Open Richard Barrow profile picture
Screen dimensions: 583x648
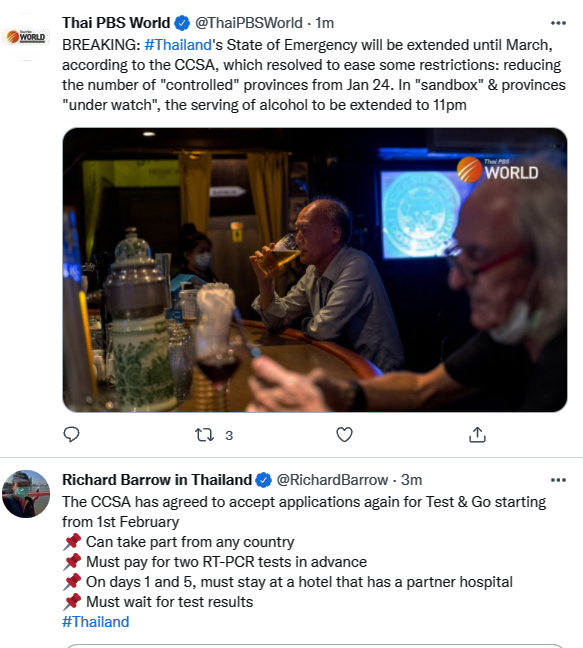[26, 494]
